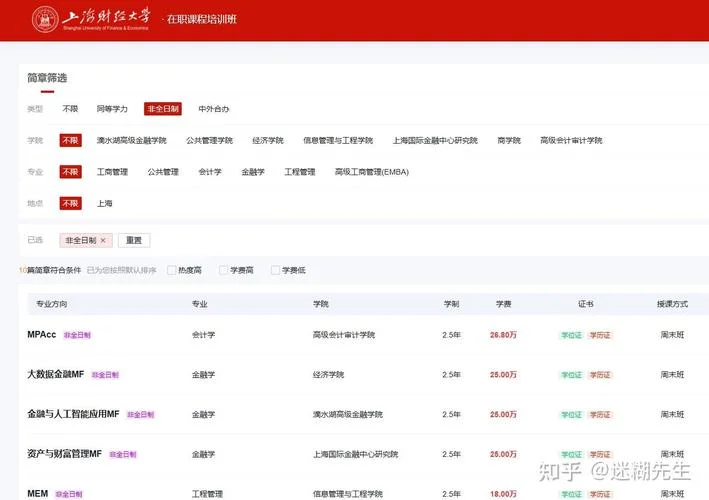Click the 专业方向 column header
The width and height of the screenshot is (709, 500).
tap(52, 304)
